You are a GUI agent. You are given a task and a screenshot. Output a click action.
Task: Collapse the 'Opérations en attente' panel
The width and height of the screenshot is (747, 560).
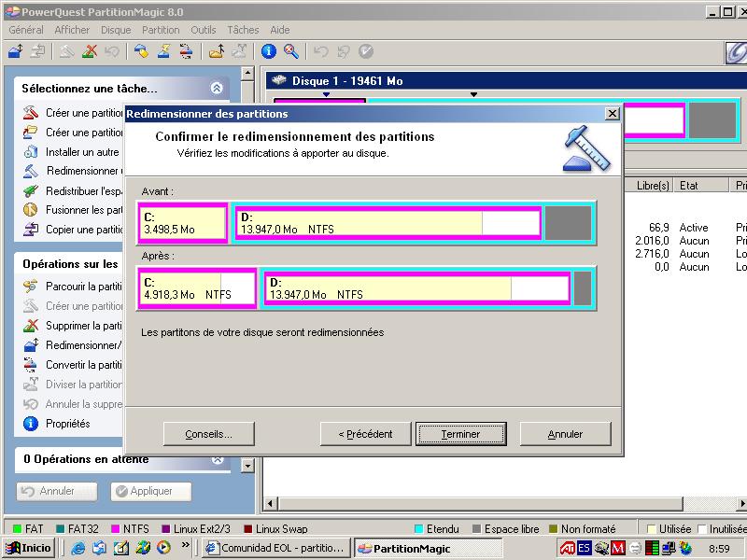point(218,459)
